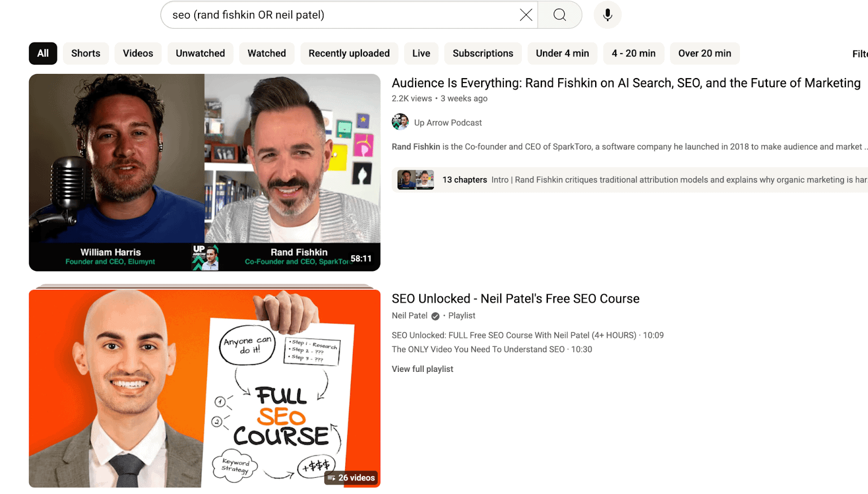The height and width of the screenshot is (494, 868).
Task: Open the 'Audience Is Everything' video title
Action: [626, 83]
